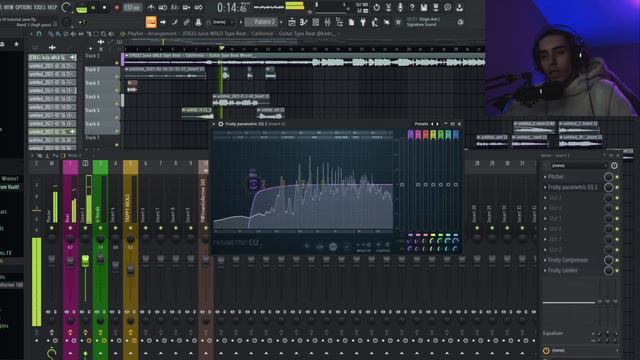This screenshot has height=360, width=640.
Task: Disable the Pitcher effect slot LED
Action: [617, 177]
